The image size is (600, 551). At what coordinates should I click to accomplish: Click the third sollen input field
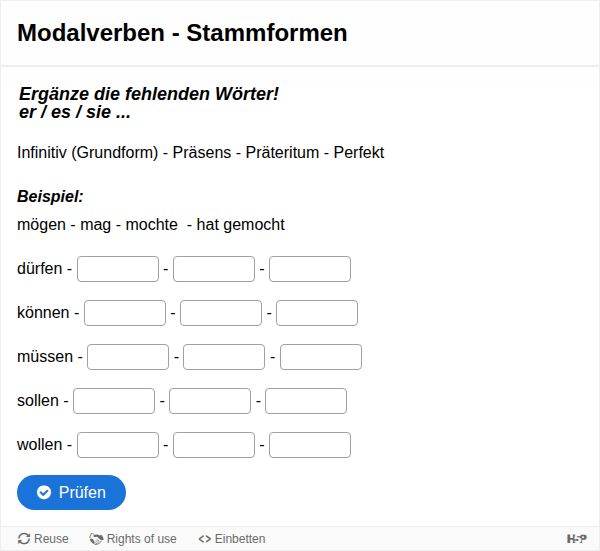point(306,401)
